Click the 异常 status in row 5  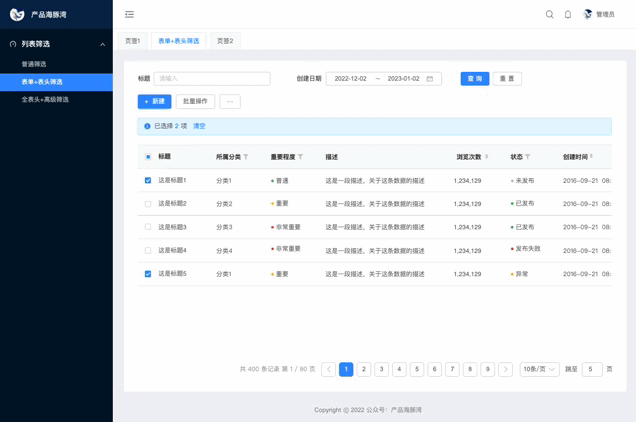522,274
